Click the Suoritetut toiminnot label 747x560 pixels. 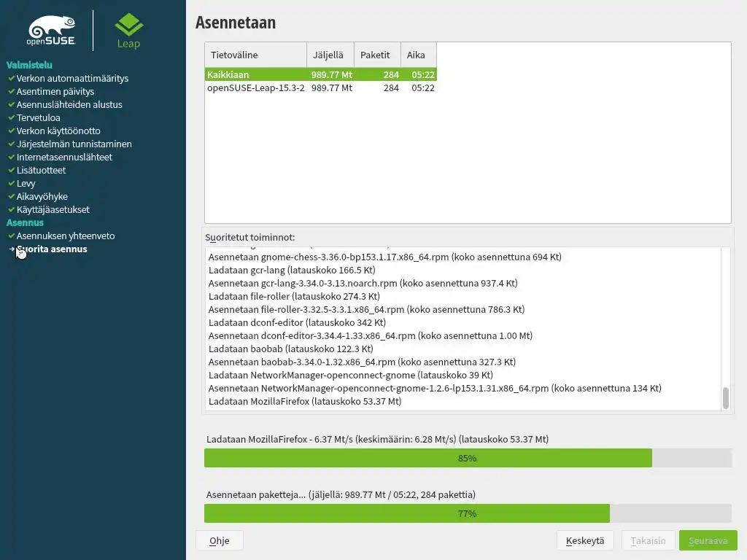[249, 237]
